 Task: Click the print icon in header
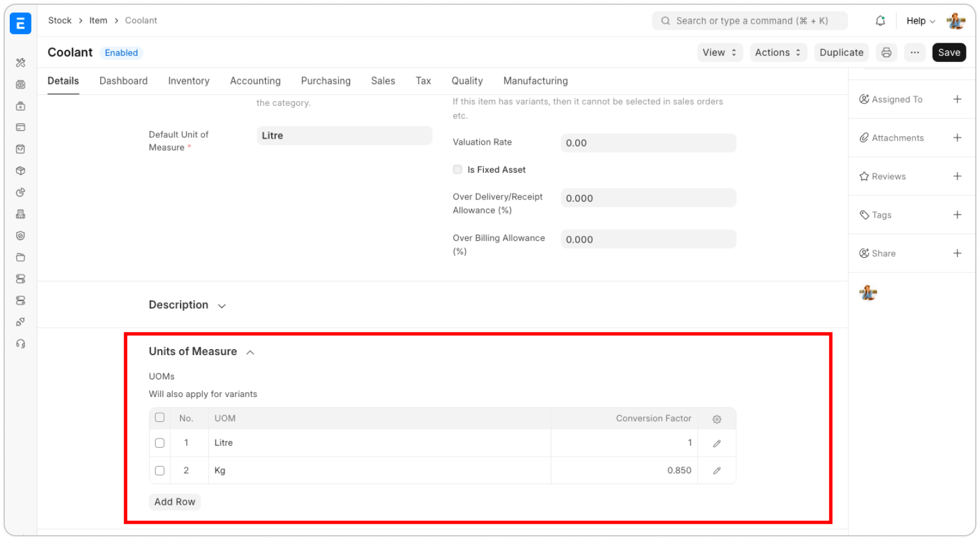[x=886, y=52]
